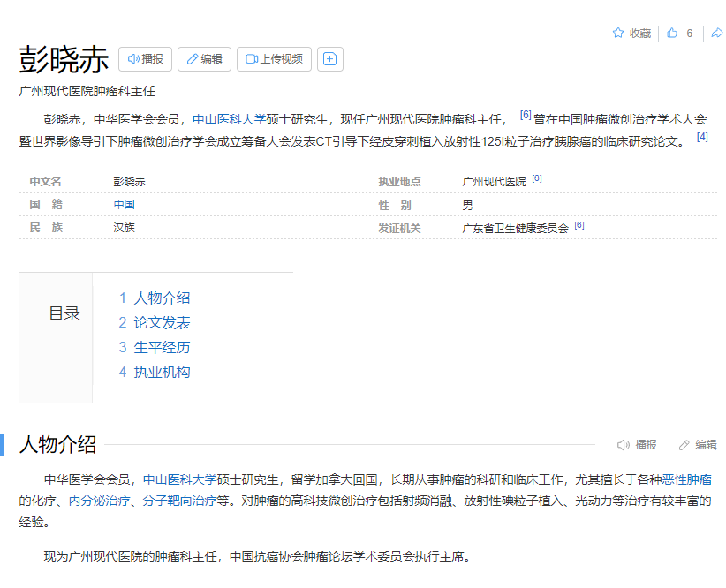This screenshot has width=726, height=588.
Task: Click the 中文名 field label
Action: tap(45, 182)
